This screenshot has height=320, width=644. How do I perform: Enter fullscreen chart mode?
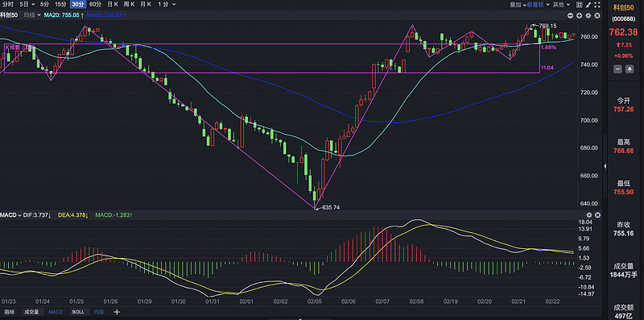pyautogui.click(x=597, y=5)
